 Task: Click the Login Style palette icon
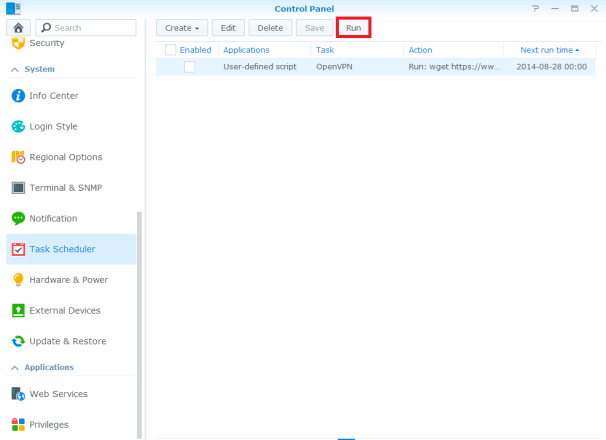point(18,126)
